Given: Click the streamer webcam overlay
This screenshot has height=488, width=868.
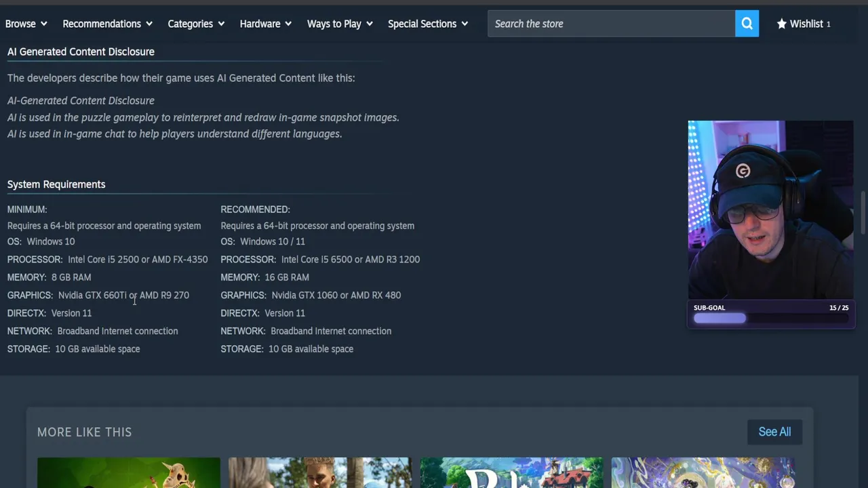Looking at the screenshot, I should tap(771, 210).
